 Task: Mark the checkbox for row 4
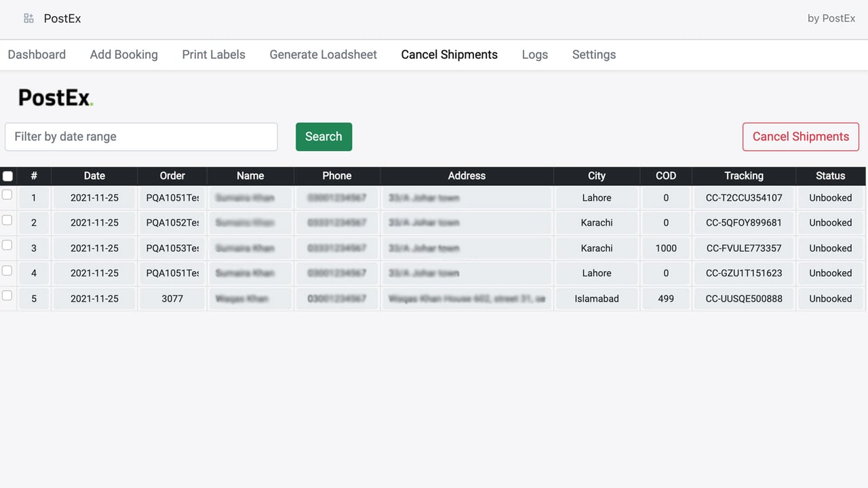click(7, 270)
